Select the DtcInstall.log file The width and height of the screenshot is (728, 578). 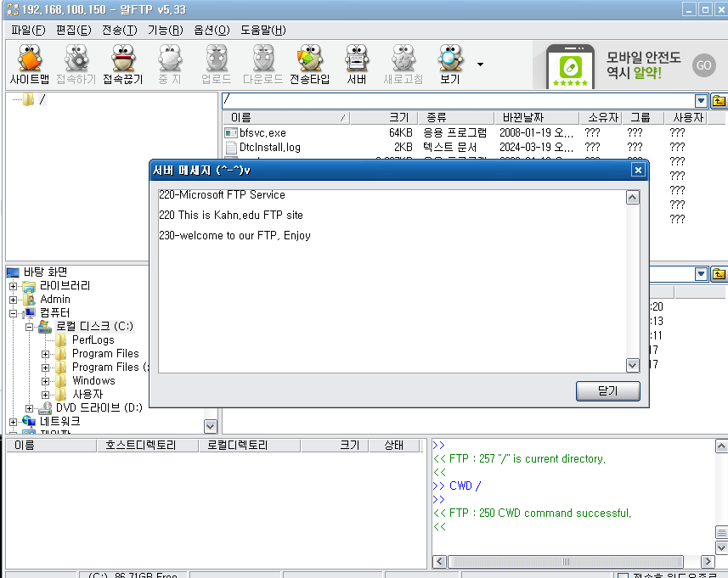pos(270,147)
